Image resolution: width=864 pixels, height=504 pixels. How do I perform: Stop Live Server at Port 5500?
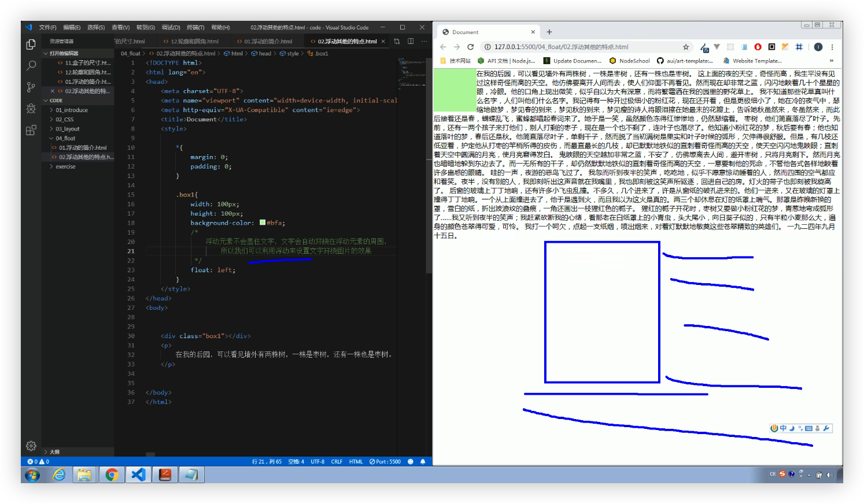pos(385,461)
